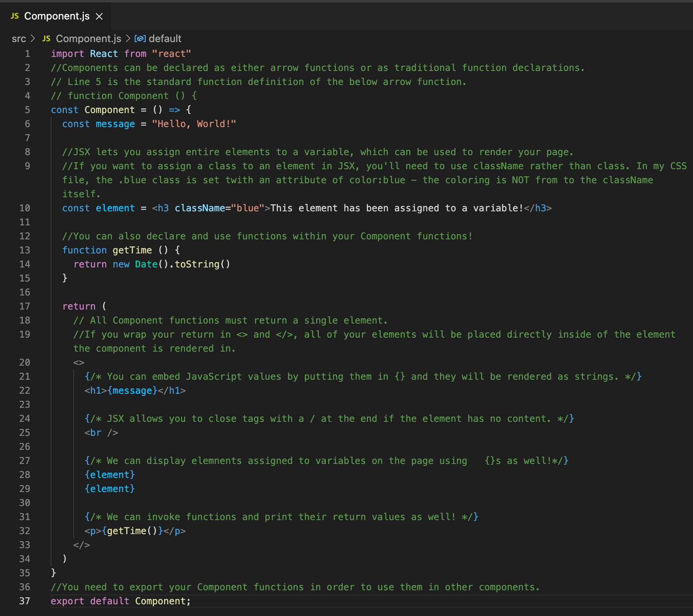693x616 pixels.
Task: Click the className attribute on line 10
Action: tap(200, 208)
